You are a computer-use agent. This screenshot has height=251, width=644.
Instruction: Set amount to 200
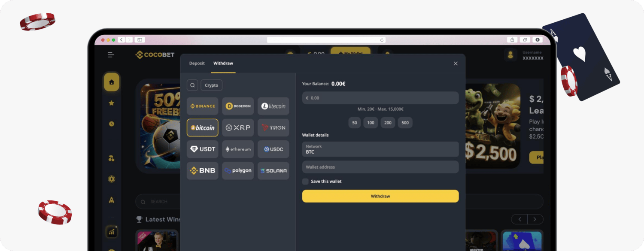coord(388,123)
